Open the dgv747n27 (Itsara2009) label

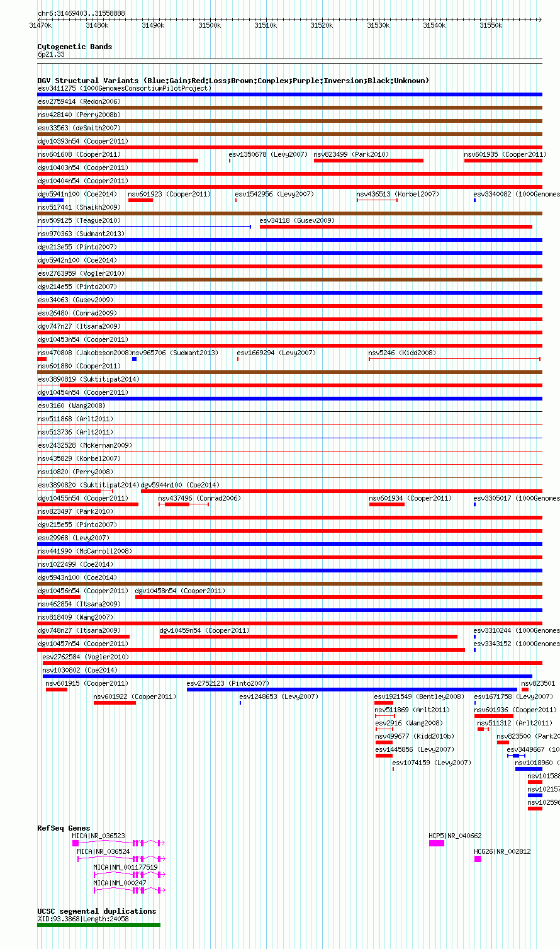[79, 326]
